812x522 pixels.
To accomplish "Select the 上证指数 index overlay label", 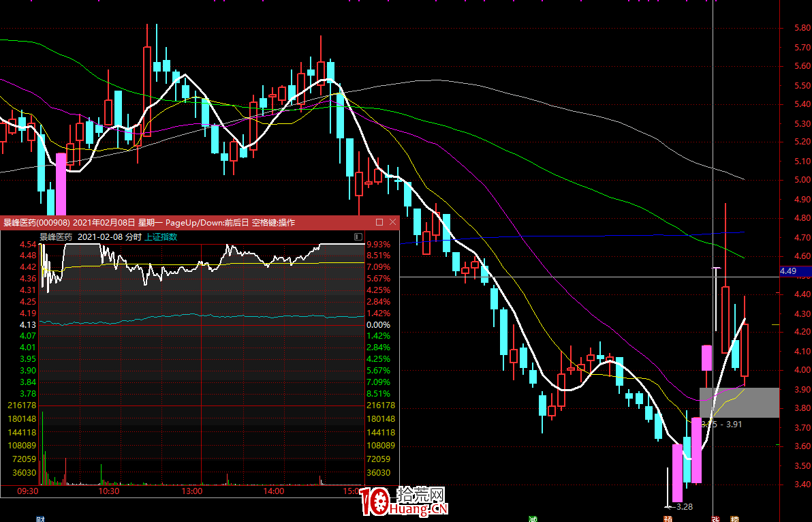I will 162,237.
